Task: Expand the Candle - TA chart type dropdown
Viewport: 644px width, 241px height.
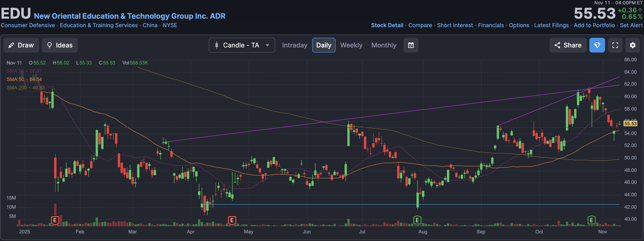Action: coord(242,45)
